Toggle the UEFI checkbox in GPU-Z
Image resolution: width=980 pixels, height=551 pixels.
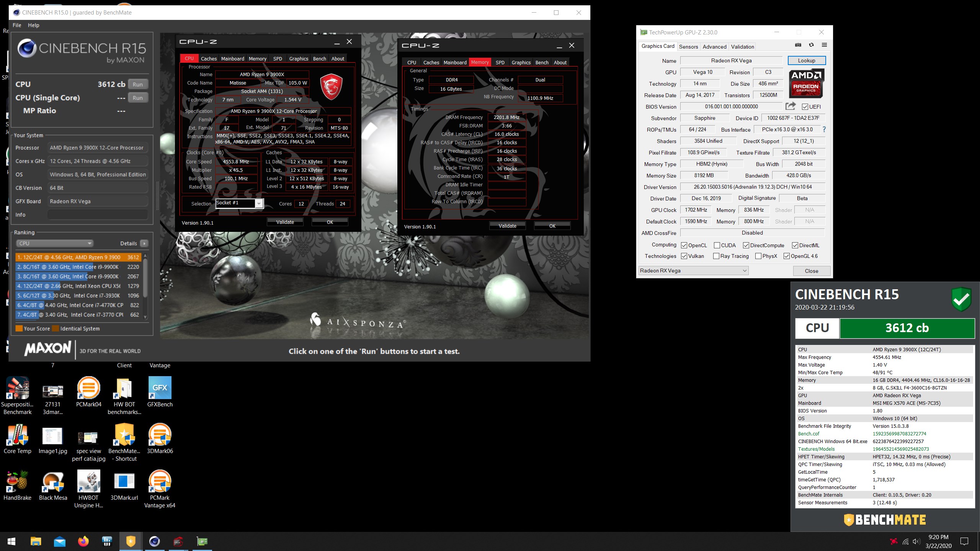click(805, 107)
